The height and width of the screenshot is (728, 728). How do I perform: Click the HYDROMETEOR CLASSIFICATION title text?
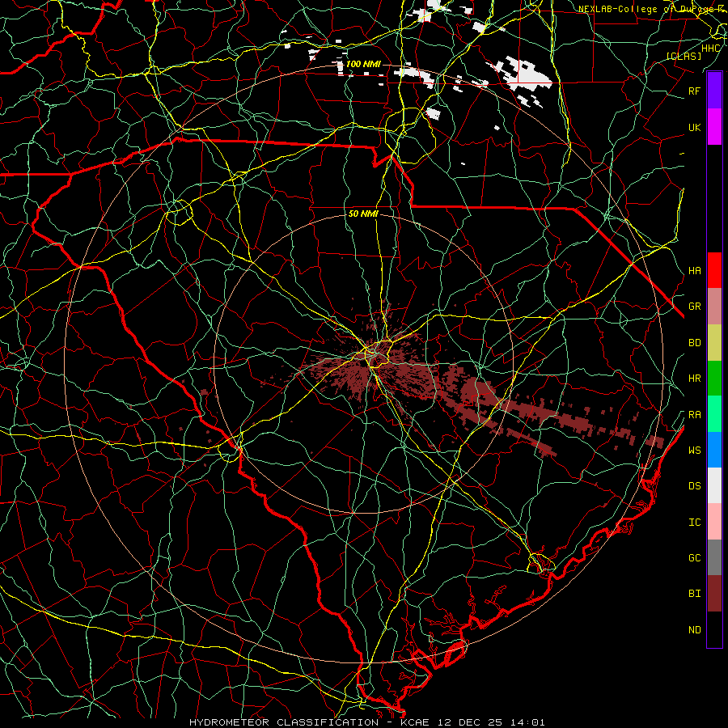click(x=284, y=722)
